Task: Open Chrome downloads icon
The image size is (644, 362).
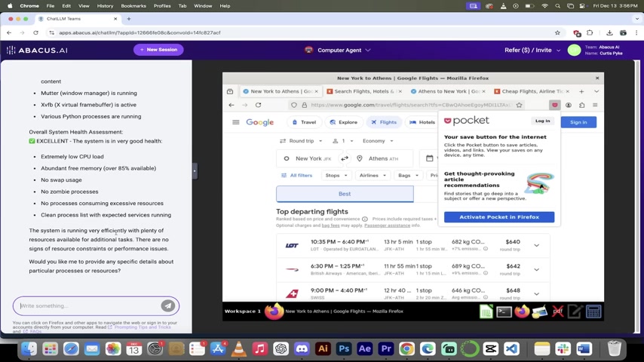Action: (609, 32)
